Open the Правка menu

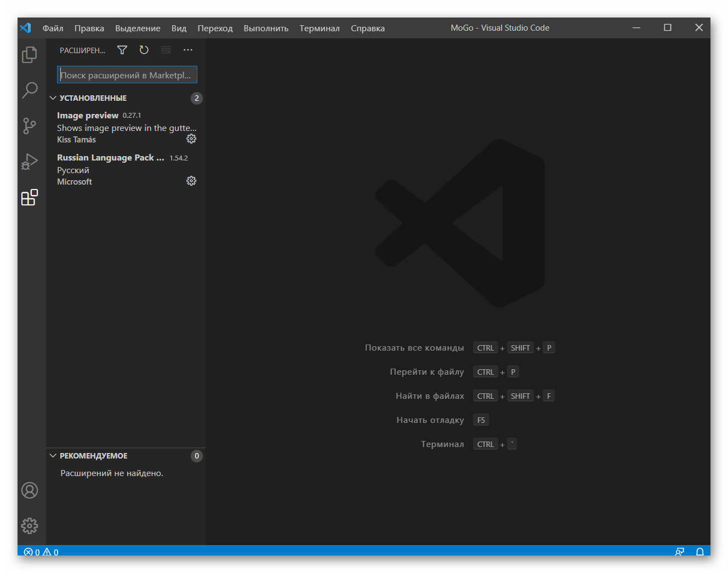[89, 28]
